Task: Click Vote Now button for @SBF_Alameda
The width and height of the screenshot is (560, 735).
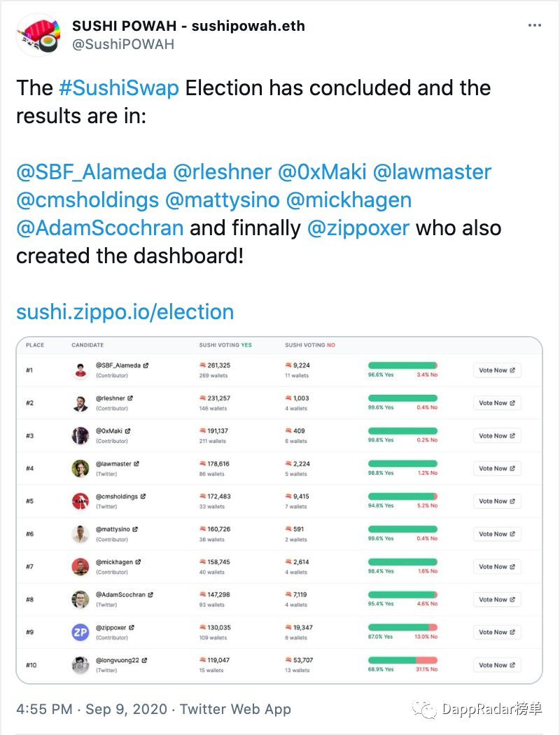Action: 497,370
